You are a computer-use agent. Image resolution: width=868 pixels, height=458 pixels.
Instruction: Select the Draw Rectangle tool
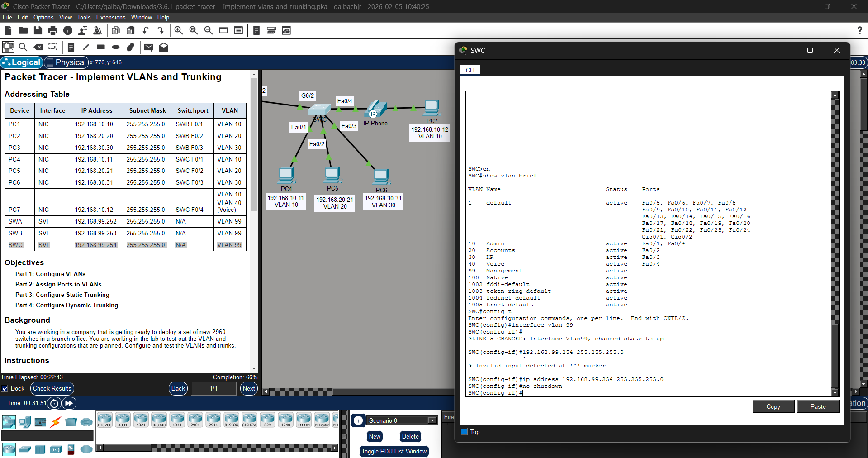coord(101,47)
